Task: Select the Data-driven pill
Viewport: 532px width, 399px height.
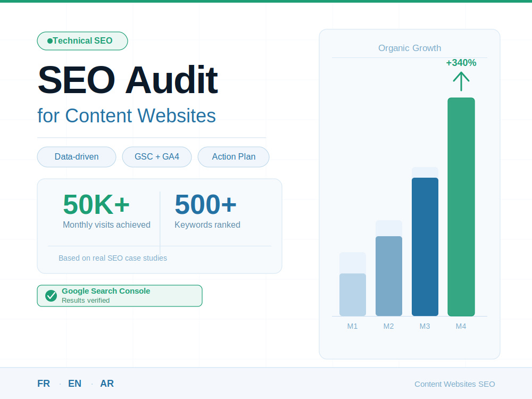Action: click(77, 157)
